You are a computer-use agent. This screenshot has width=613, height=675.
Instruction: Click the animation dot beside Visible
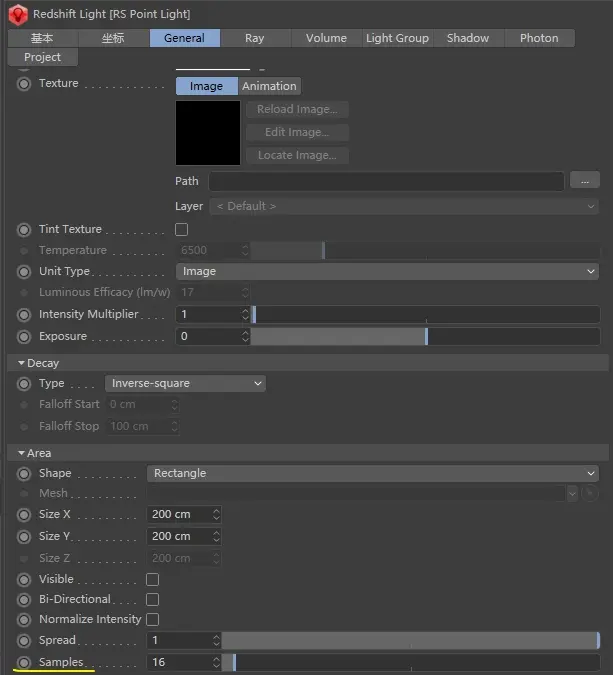[x=24, y=579]
